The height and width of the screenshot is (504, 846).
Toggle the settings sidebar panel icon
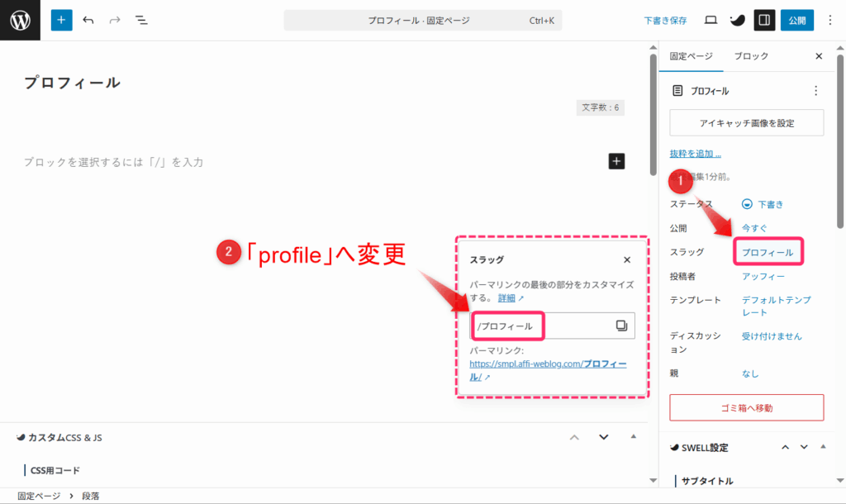tap(764, 20)
